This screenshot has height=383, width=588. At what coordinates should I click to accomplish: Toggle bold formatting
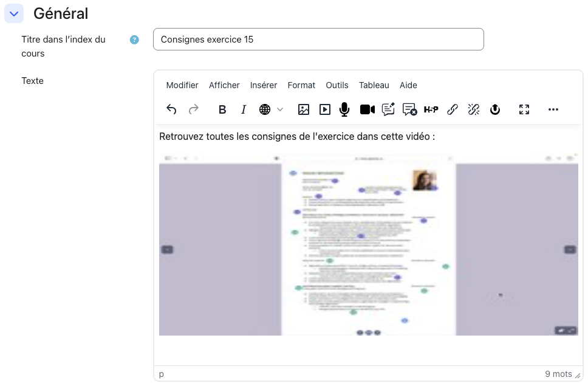click(x=222, y=109)
